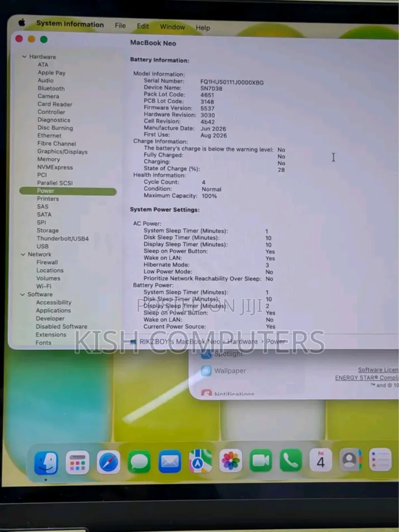
Task: Open Phone app in the Dock
Action: 291,460
